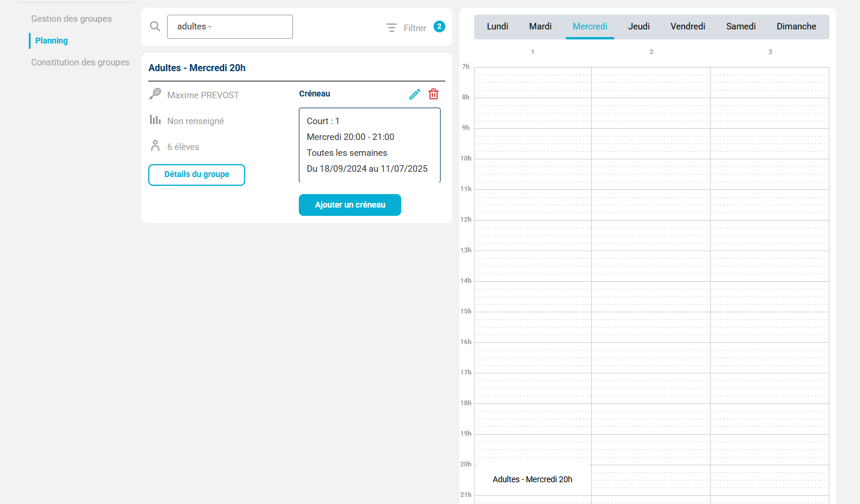Viewport: 860px width, 504px height.
Task: Click the search magnifier icon
Action: [x=155, y=26]
